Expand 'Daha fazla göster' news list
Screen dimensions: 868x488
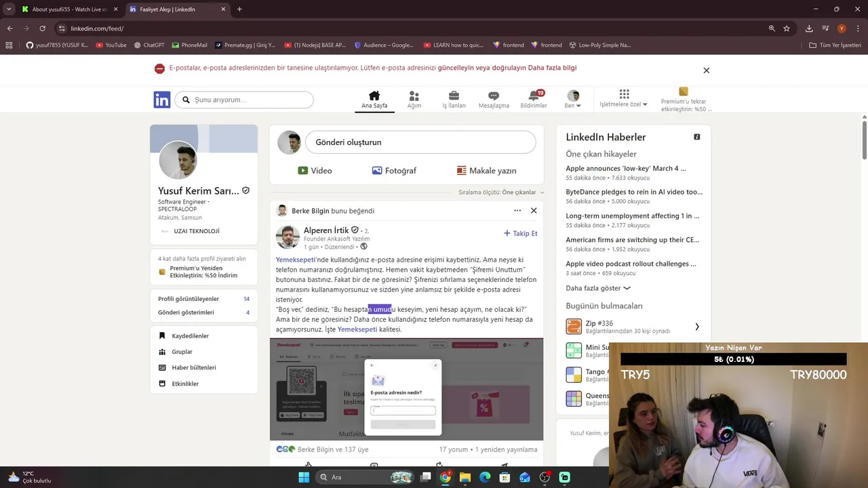pyautogui.click(x=598, y=288)
